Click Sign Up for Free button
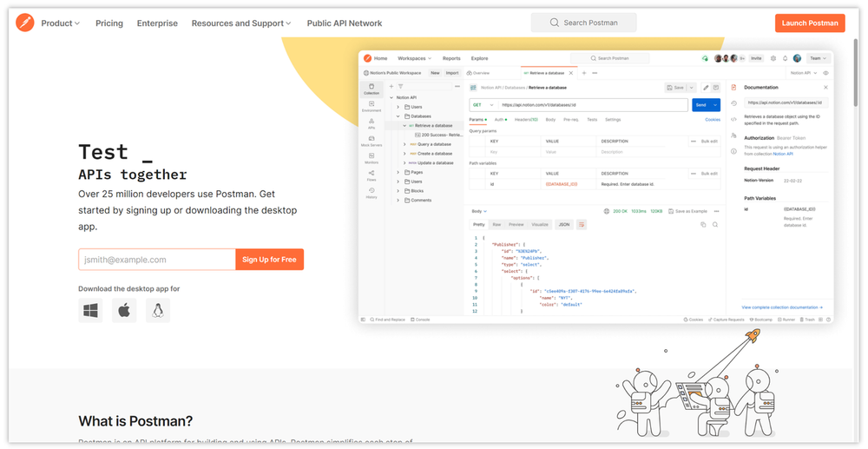Image resolution: width=868 pixels, height=449 pixels. coord(270,259)
